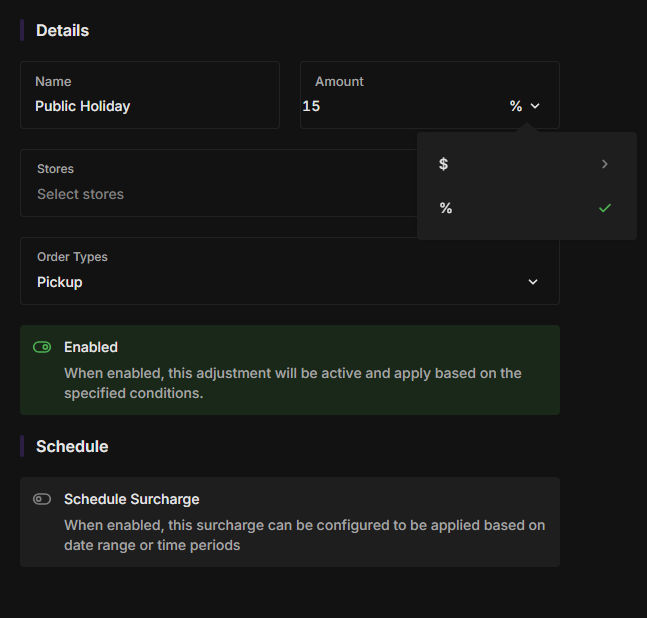Click the Schedule Surcharge label
This screenshot has height=618, width=647.
coord(131,499)
